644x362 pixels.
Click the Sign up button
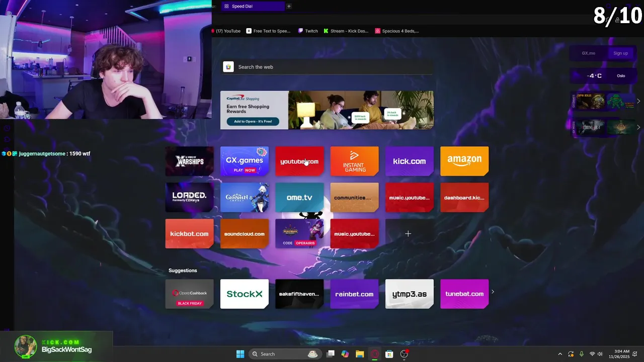pos(621,53)
